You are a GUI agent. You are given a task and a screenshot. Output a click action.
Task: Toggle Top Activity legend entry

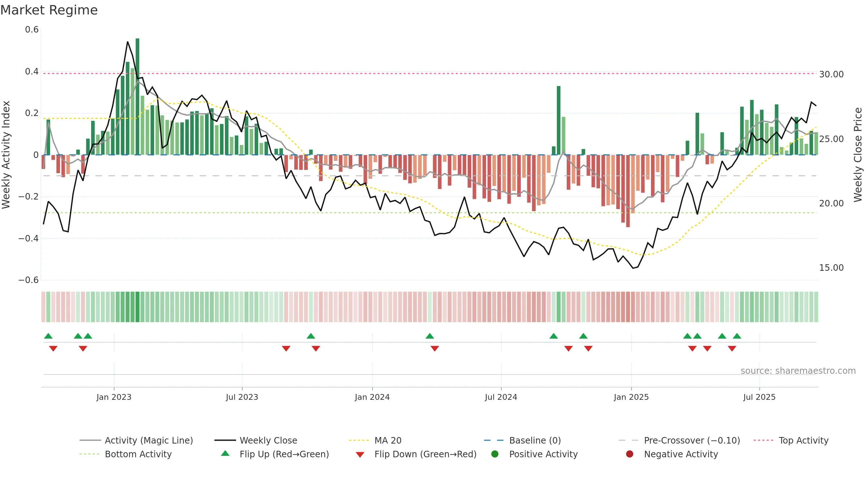coord(791,440)
